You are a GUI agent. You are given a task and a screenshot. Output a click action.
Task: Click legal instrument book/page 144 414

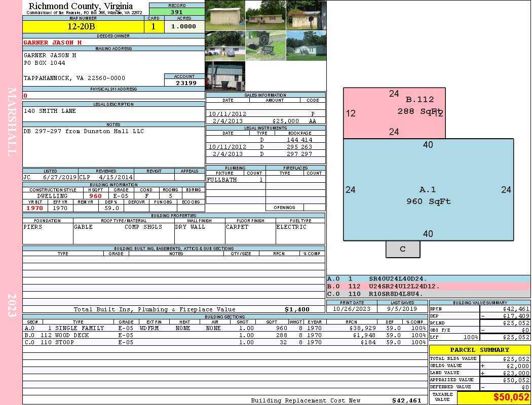299,140
